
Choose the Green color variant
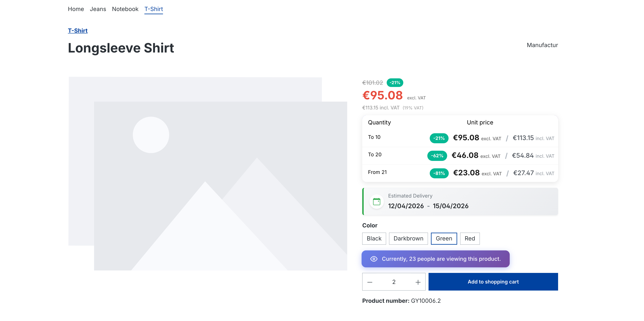444,238
